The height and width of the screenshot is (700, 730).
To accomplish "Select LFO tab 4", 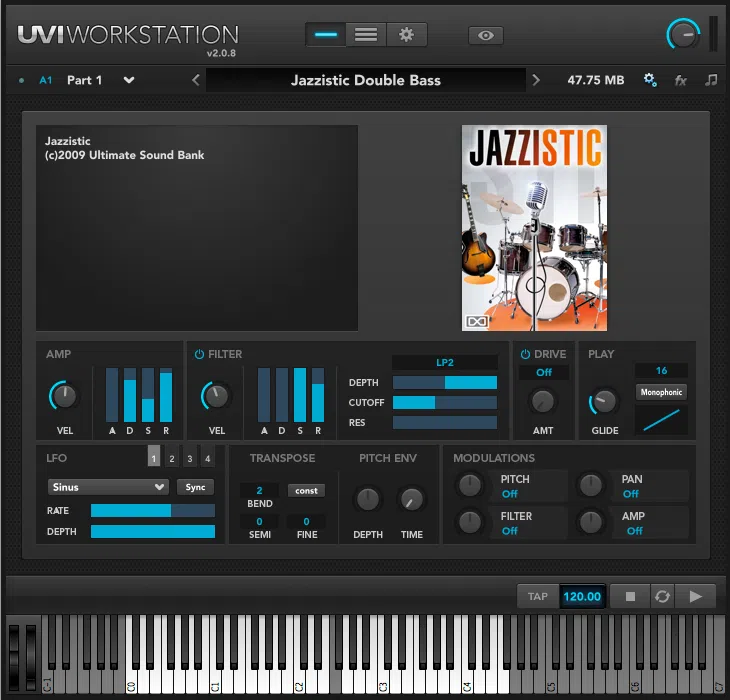I will [x=208, y=456].
